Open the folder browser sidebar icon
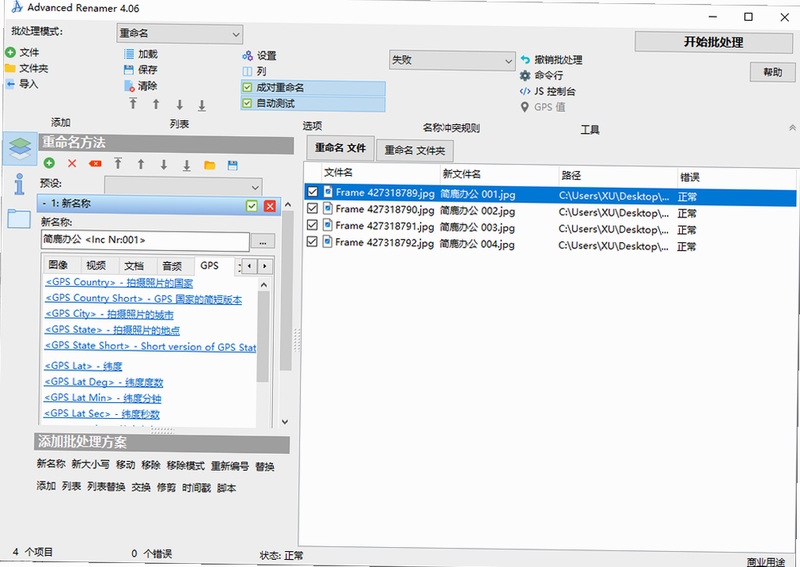800x567 pixels. coord(19,218)
